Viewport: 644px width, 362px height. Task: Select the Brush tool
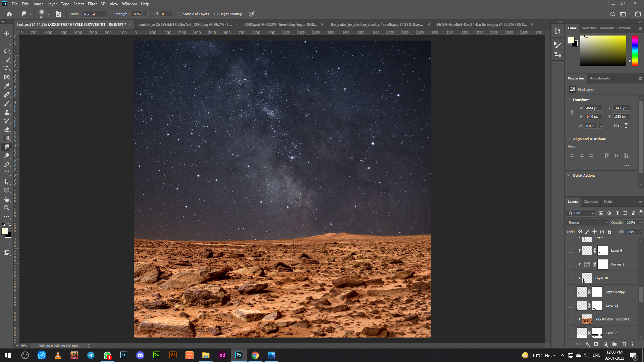coord(7,103)
